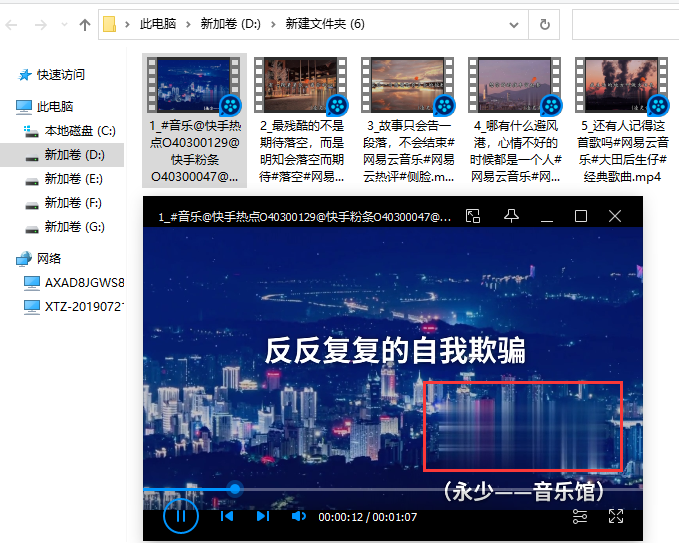Viewport: 679px width, 543px height.
Task: Click the XTZ-2019072 computer icon
Action: pyautogui.click(x=32, y=307)
